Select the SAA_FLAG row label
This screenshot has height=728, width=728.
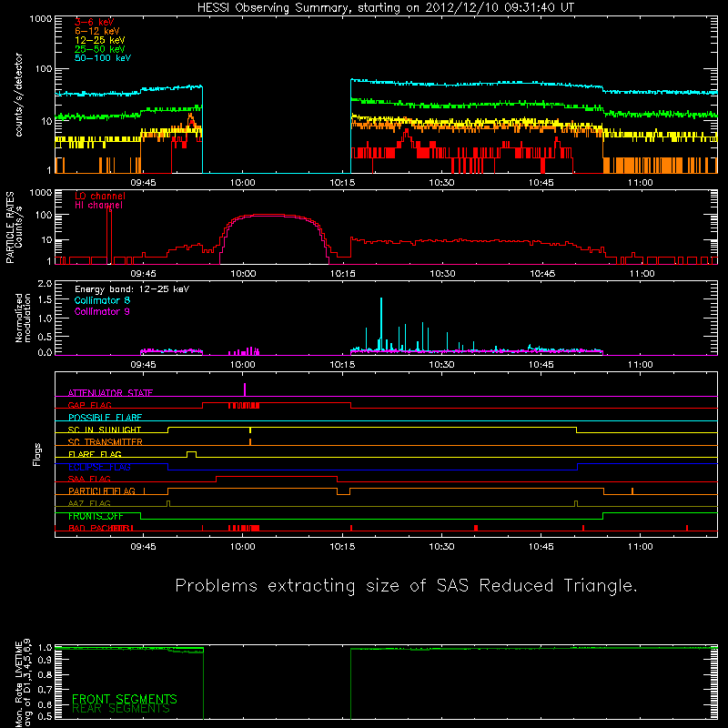pyautogui.click(x=89, y=479)
